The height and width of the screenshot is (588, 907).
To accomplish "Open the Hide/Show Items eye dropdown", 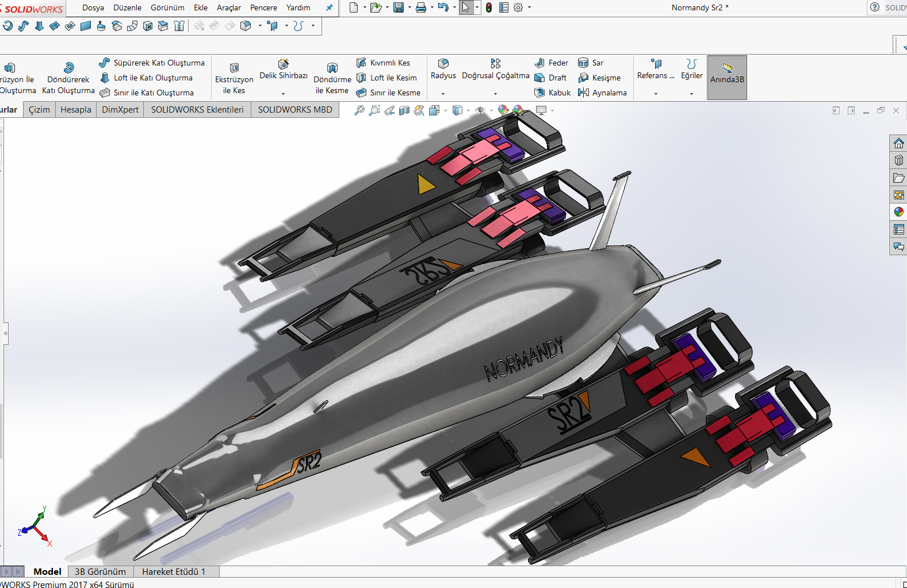I will tap(480, 110).
